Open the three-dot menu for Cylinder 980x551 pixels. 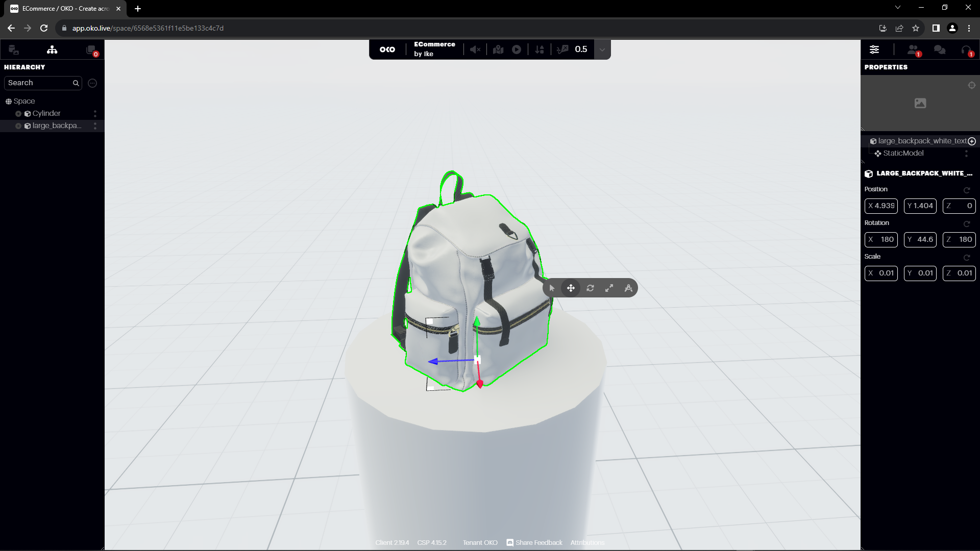(x=95, y=113)
